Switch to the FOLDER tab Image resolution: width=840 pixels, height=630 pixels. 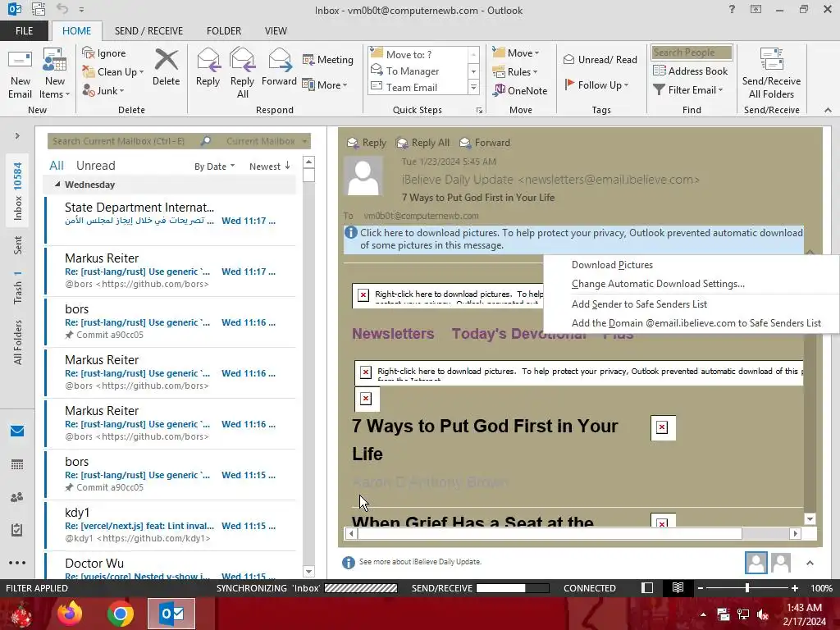(x=224, y=31)
